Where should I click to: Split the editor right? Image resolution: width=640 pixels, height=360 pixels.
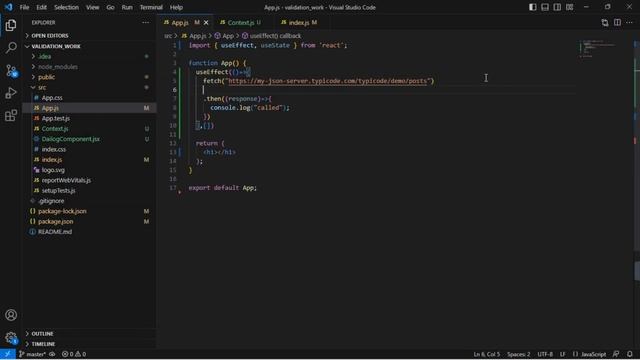(617, 23)
